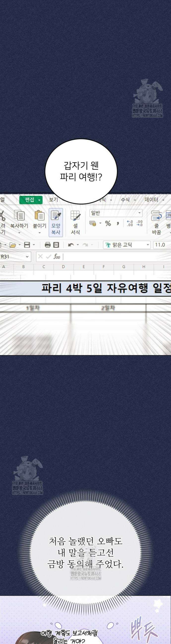Click in the formula bar input field
The width and height of the screenshot is (171, 644).
pyautogui.click(x=116, y=257)
